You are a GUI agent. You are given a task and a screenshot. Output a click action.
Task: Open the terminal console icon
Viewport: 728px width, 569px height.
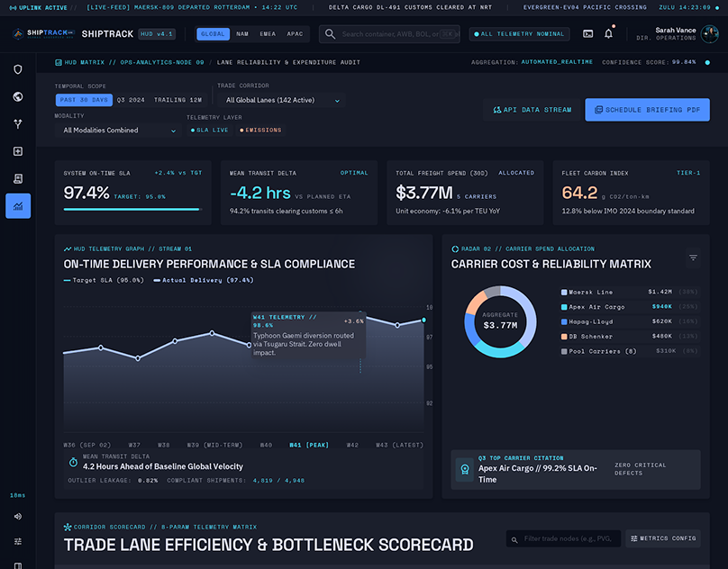tap(587, 34)
